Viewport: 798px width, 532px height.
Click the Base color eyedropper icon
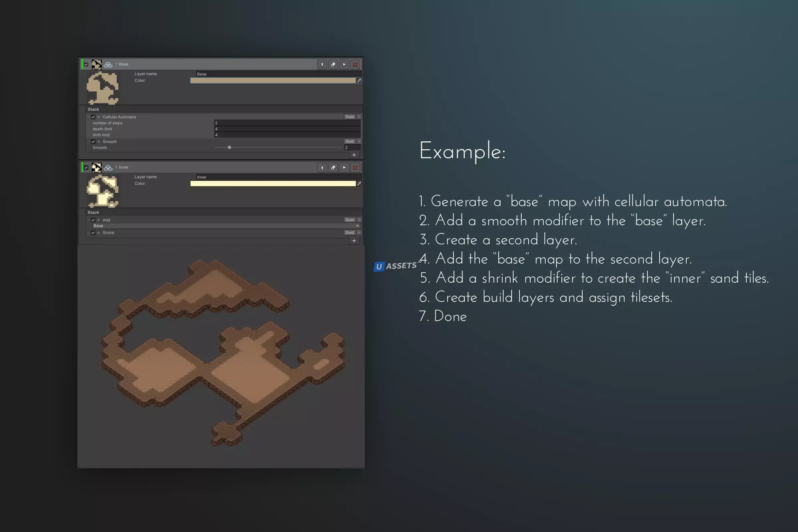359,80
